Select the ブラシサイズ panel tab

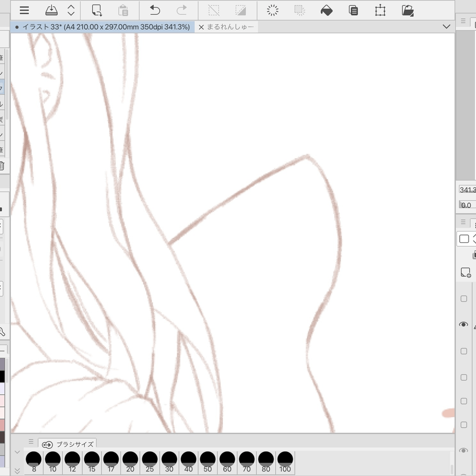67,444
